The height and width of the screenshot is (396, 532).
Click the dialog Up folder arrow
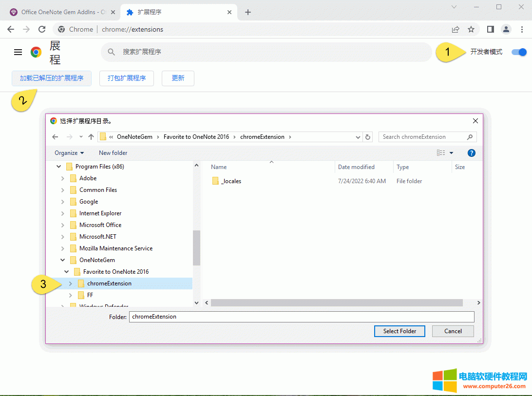(x=91, y=137)
